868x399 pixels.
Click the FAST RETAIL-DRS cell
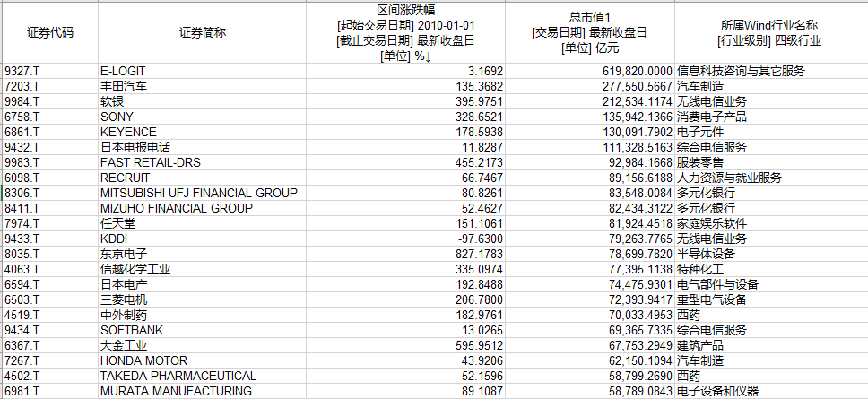(203, 162)
